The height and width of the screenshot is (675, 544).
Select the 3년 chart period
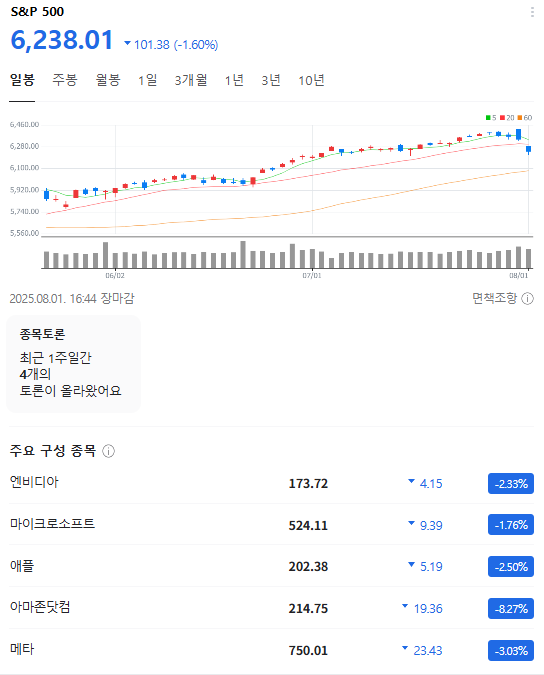click(271, 80)
